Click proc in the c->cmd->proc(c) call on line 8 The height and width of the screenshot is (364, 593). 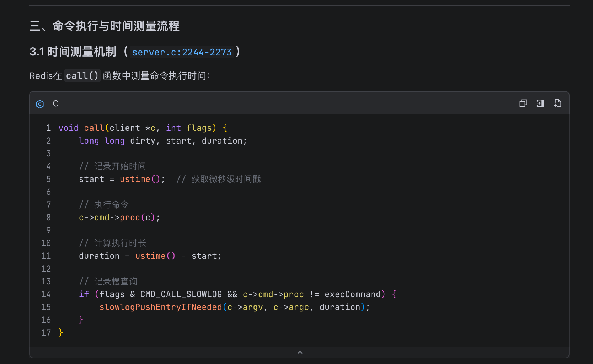[x=130, y=218]
